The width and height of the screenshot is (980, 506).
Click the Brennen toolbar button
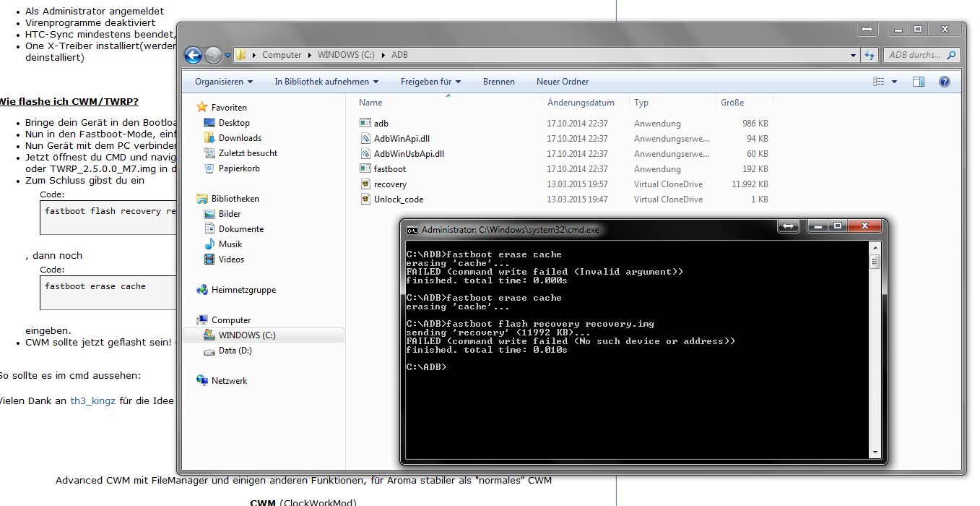point(499,82)
